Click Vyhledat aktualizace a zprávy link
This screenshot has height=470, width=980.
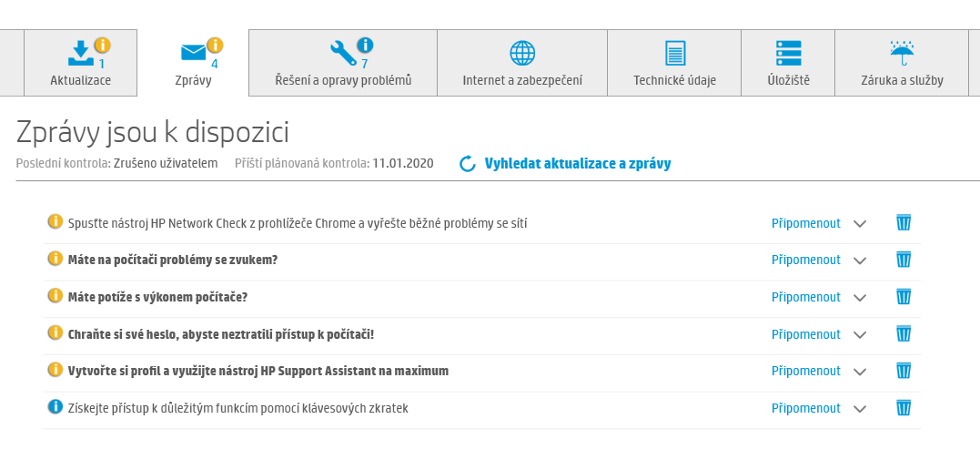pyautogui.click(x=578, y=164)
